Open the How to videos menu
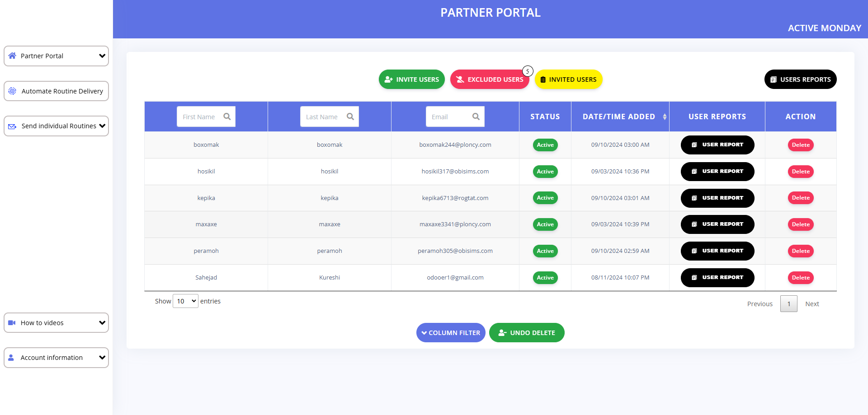The height and width of the screenshot is (415, 868). (x=56, y=322)
